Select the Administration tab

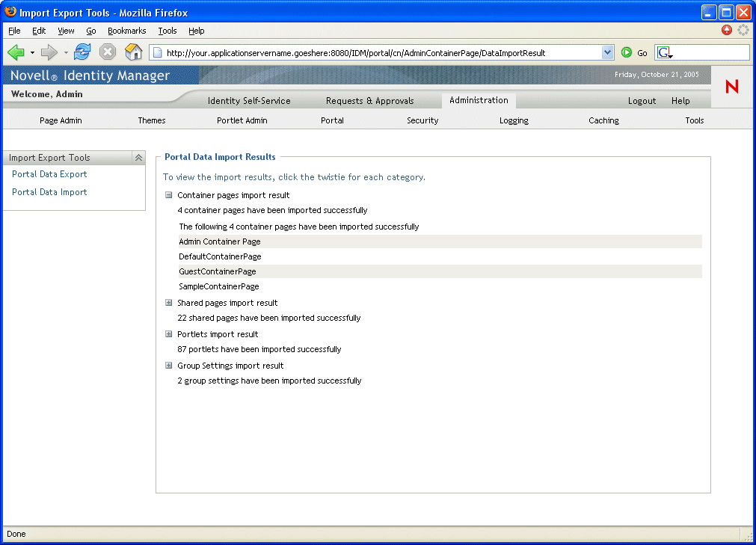click(x=479, y=100)
